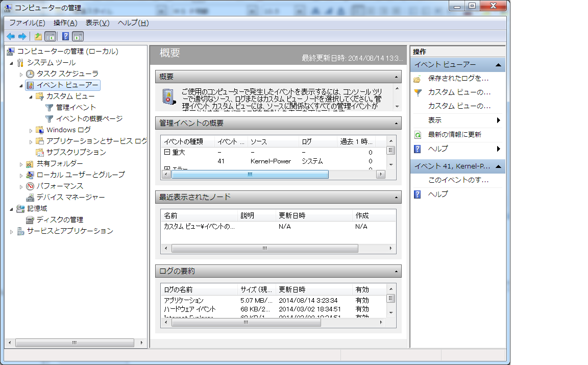Click このイベントのす... action
588x365 pixels.
[458, 180]
